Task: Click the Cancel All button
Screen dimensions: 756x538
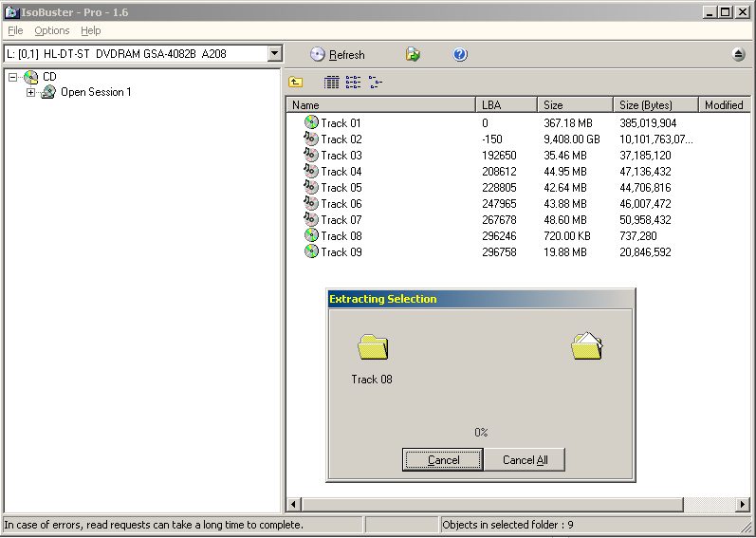Action: 525,460
